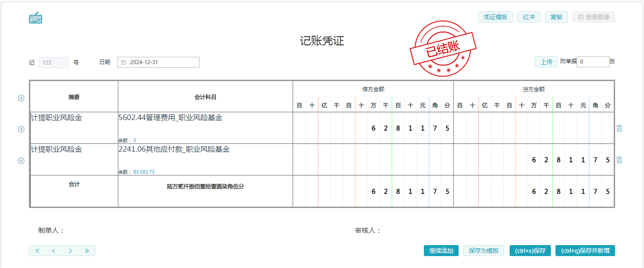This screenshot has width=644, height=268.
Task: Go to the first voucher
Action: click(x=38, y=251)
